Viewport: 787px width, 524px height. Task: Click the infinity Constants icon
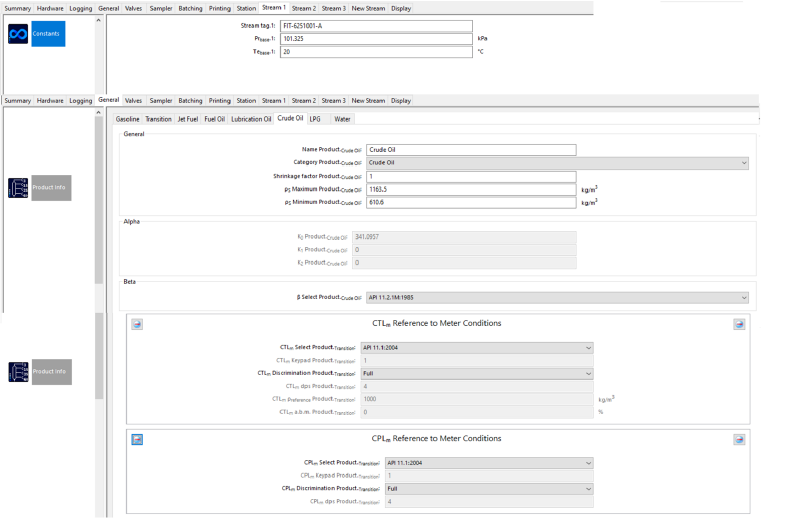click(18, 34)
